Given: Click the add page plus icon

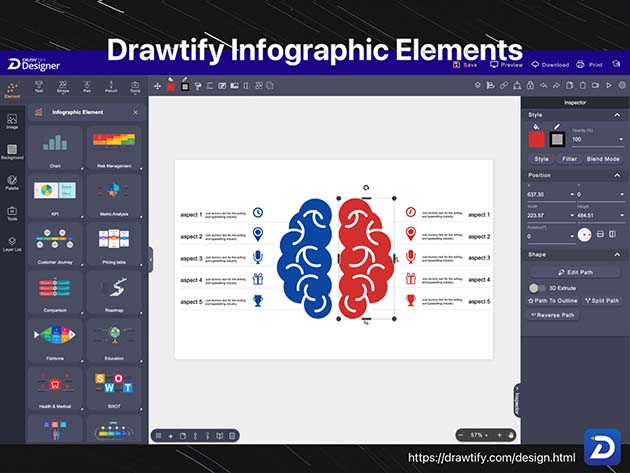Looking at the screenshot, I should [170, 436].
